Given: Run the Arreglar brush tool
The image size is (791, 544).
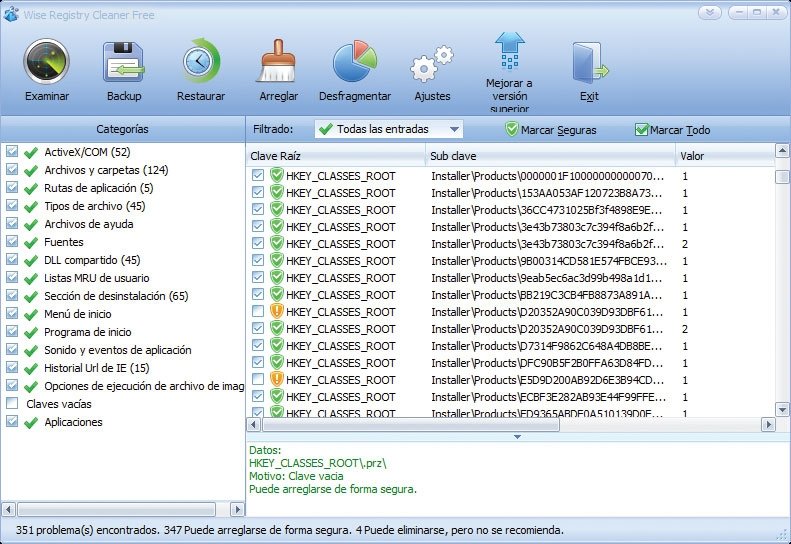Looking at the screenshot, I should [277, 62].
